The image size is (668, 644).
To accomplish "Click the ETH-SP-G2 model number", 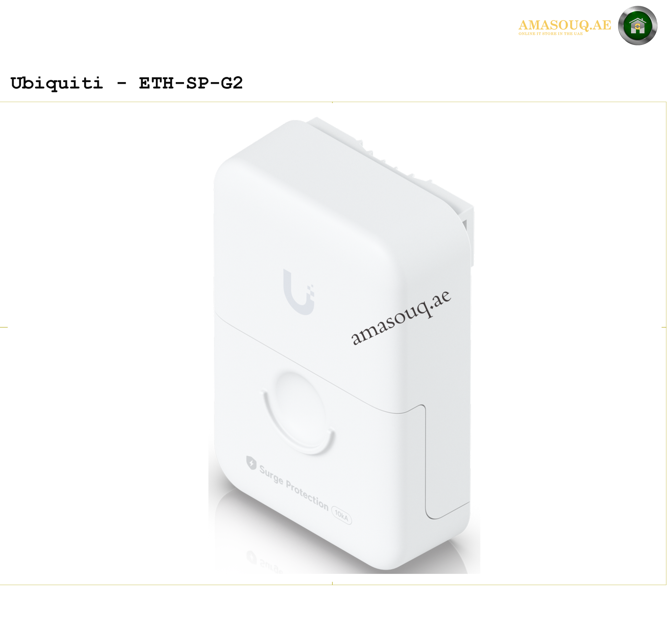I will [x=191, y=83].
